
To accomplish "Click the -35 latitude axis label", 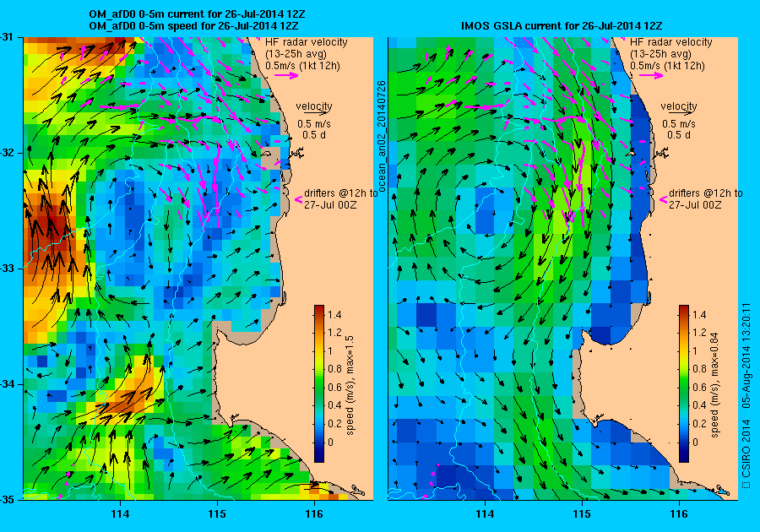I will [x=7, y=500].
